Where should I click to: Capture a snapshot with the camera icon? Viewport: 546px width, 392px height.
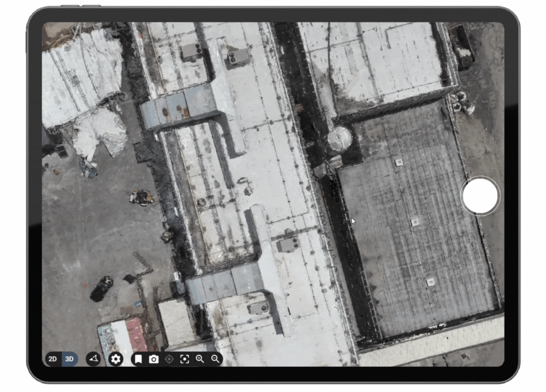(154, 359)
